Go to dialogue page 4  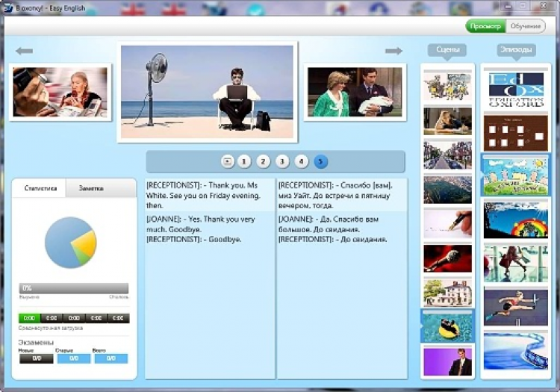tap(301, 161)
